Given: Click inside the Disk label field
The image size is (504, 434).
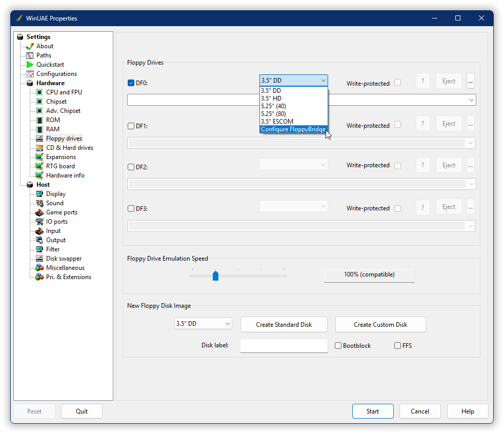Looking at the screenshot, I should pyautogui.click(x=284, y=345).
